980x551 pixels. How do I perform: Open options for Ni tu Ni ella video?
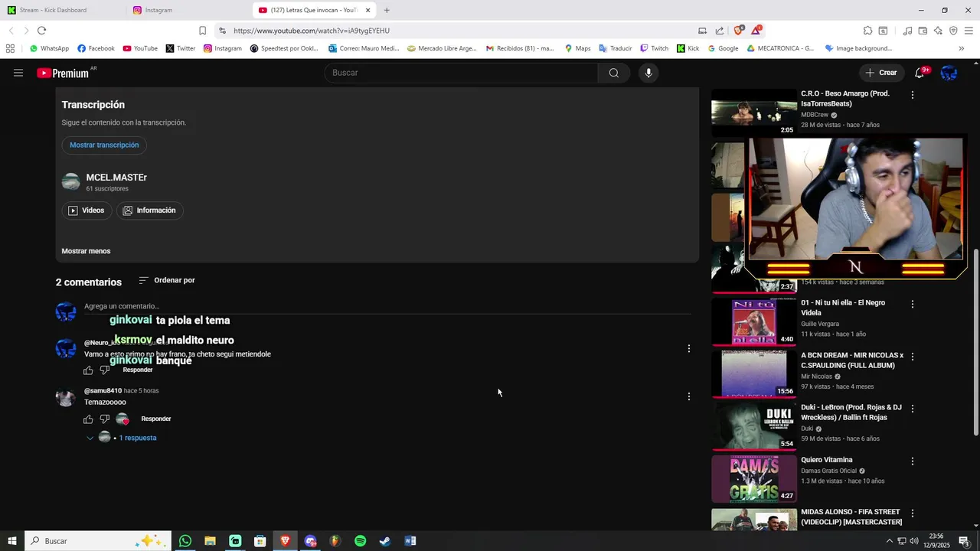(x=912, y=304)
